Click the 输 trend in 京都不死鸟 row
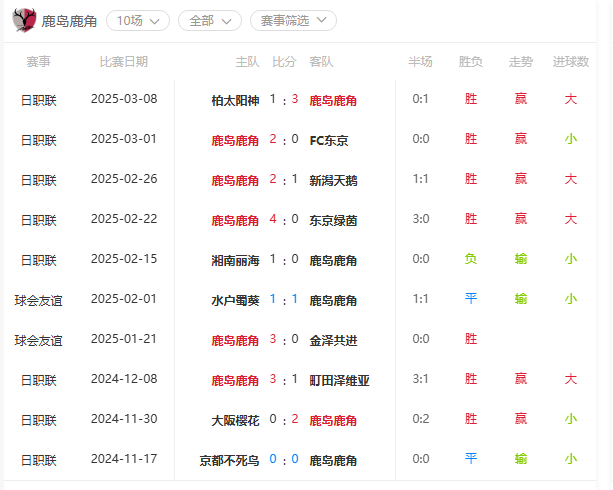The image size is (613, 490). pyautogui.click(x=521, y=459)
